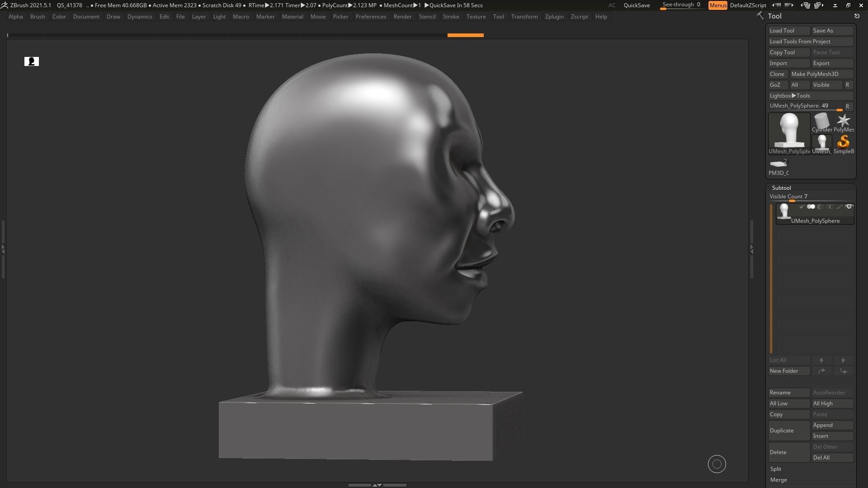This screenshot has height=488, width=868.
Task: Click the Load Tool button
Action: click(789, 31)
